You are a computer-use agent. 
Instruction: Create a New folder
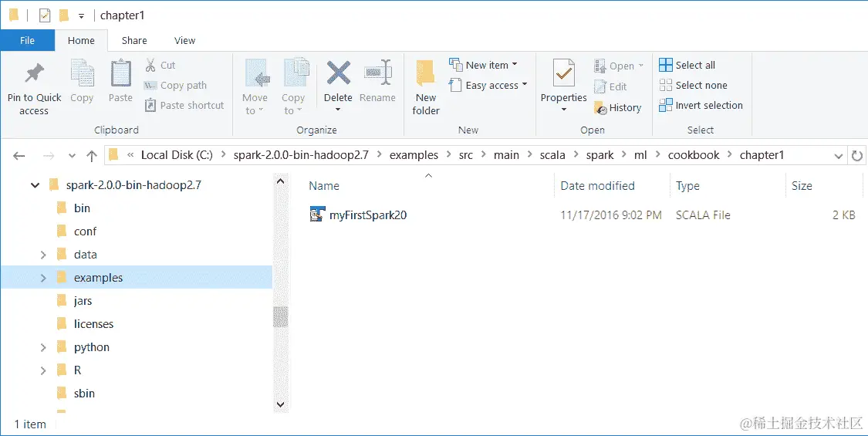coord(426,87)
